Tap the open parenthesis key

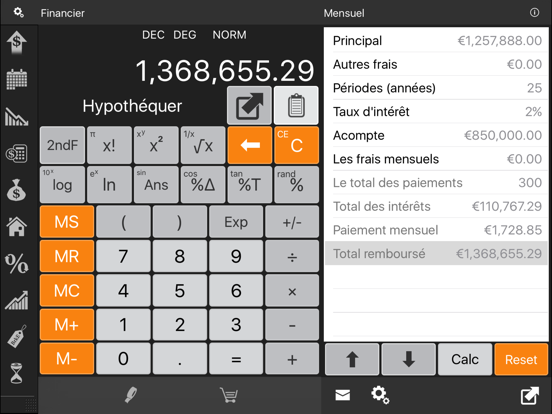point(123,222)
